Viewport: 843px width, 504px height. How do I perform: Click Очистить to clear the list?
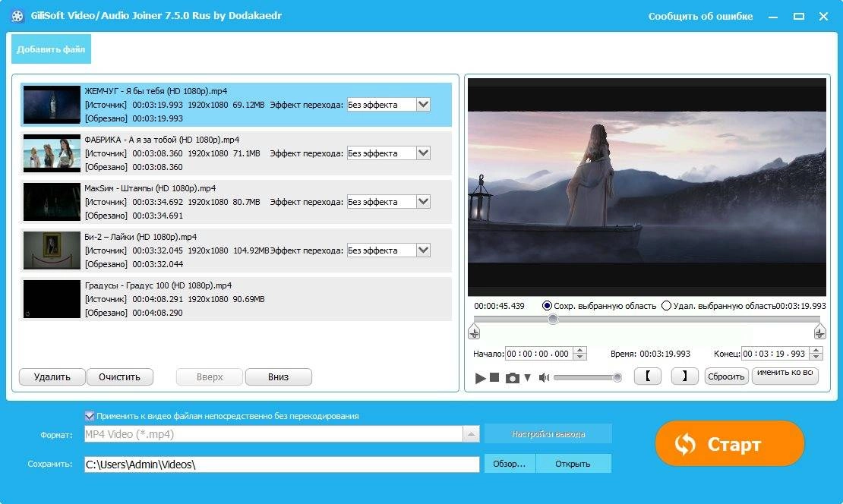click(119, 376)
